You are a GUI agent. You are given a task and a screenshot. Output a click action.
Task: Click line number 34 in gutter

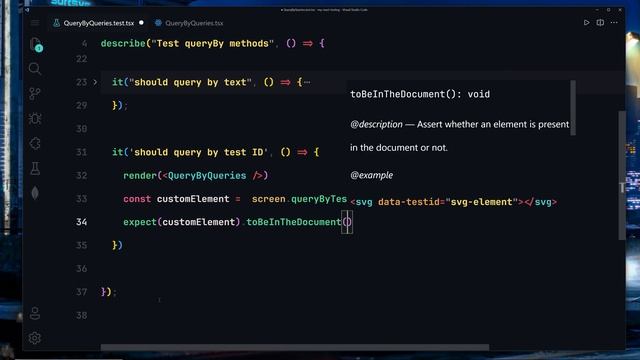81,222
